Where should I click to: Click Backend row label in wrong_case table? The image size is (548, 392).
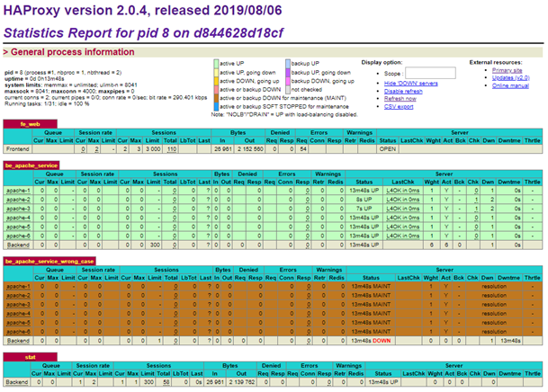pos(18,341)
